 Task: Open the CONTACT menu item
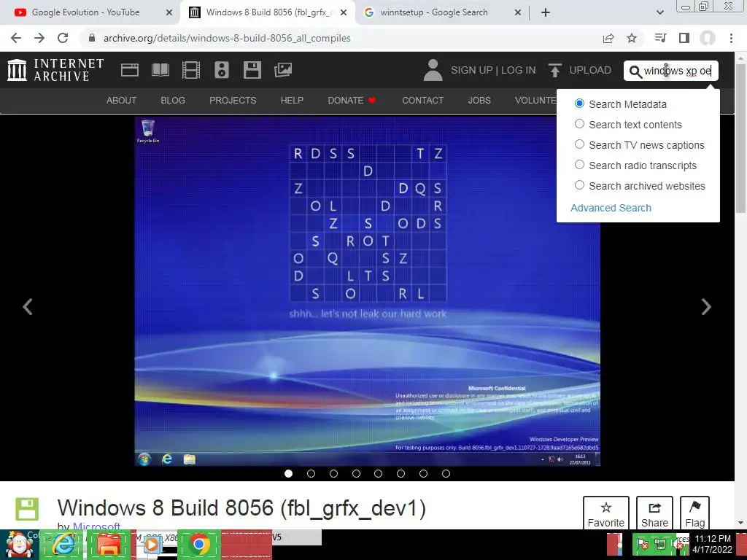coord(422,101)
